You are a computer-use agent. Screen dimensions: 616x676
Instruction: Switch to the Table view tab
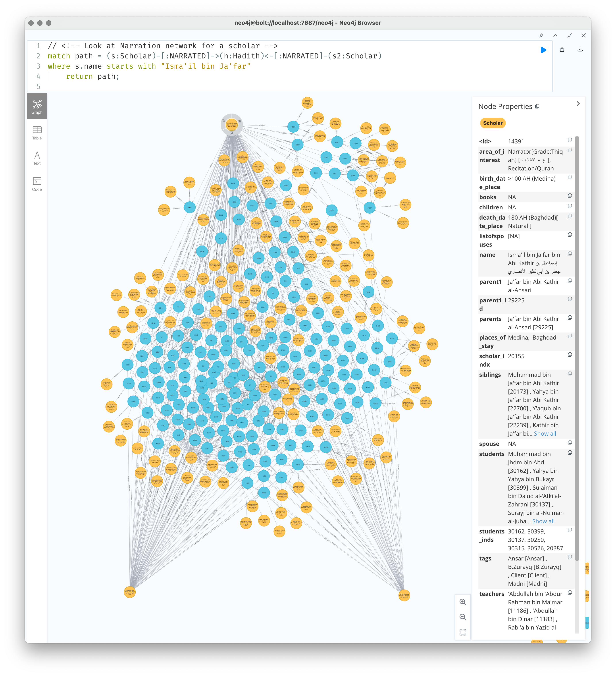(x=37, y=133)
